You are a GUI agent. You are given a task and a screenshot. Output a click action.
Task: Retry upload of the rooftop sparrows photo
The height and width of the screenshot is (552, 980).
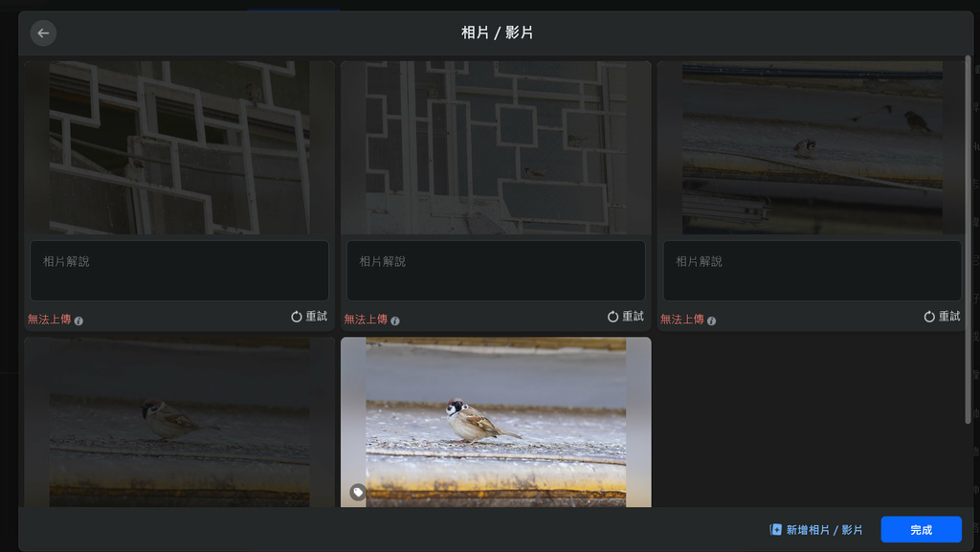pos(942,317)
